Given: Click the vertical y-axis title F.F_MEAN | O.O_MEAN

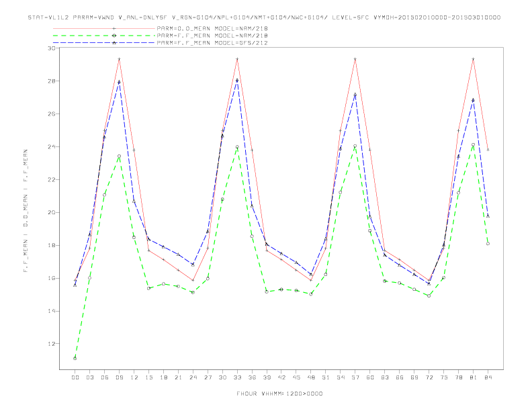Looking at the screenshot, I should [26, 211].
